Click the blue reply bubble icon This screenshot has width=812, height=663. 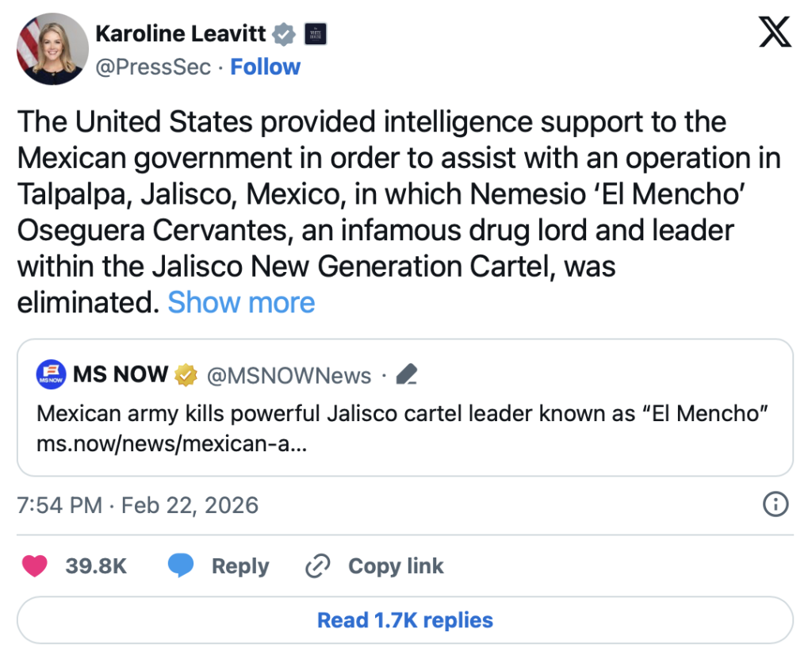(x=181, y=566)
